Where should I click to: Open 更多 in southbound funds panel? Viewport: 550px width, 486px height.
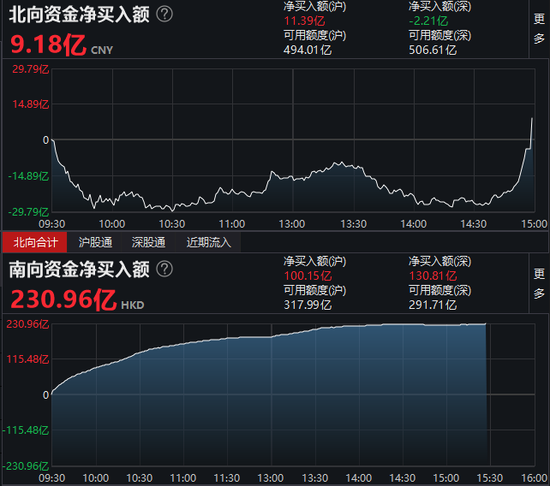(539, 283)
